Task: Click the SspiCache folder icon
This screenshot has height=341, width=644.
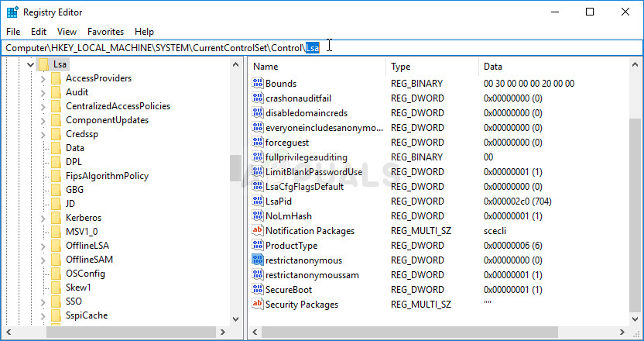Action: pyautogui.click(x=56, y=315)
